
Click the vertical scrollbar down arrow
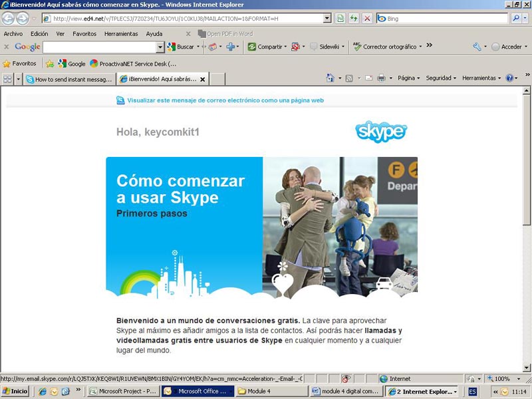(526, 368)
